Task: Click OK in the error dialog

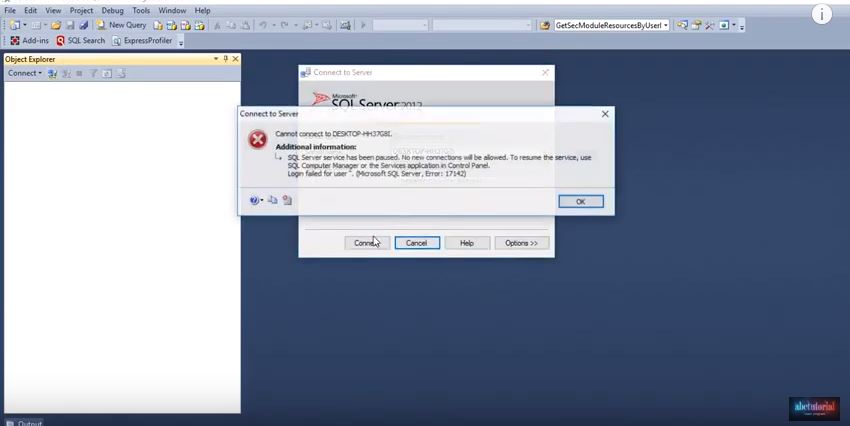Action: coord(581,201)
